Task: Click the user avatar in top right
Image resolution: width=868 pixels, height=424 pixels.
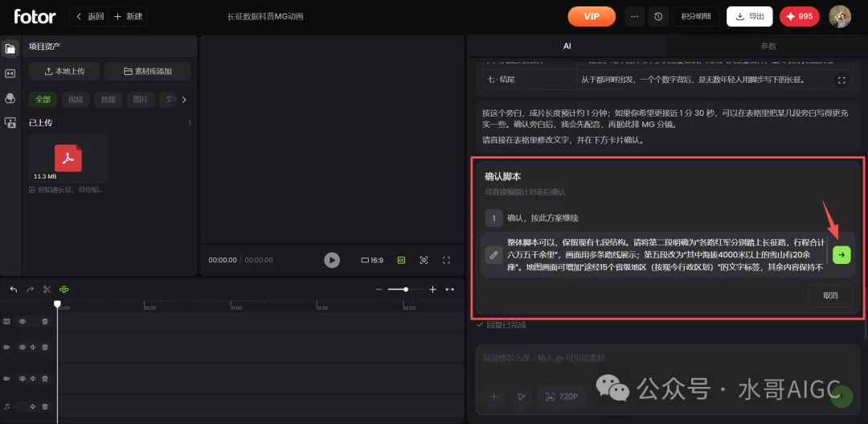Action: tap(840, 17)
